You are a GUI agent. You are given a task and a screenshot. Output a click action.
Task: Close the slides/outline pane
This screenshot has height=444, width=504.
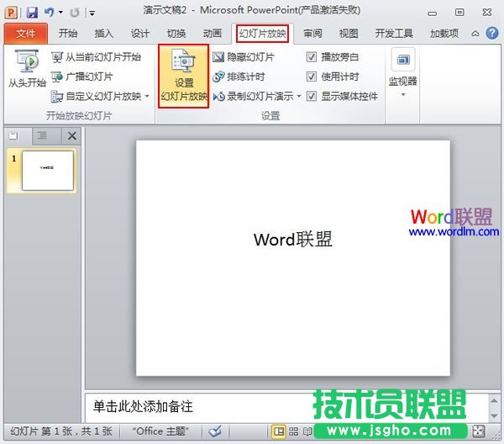click(x=72, y=136)
